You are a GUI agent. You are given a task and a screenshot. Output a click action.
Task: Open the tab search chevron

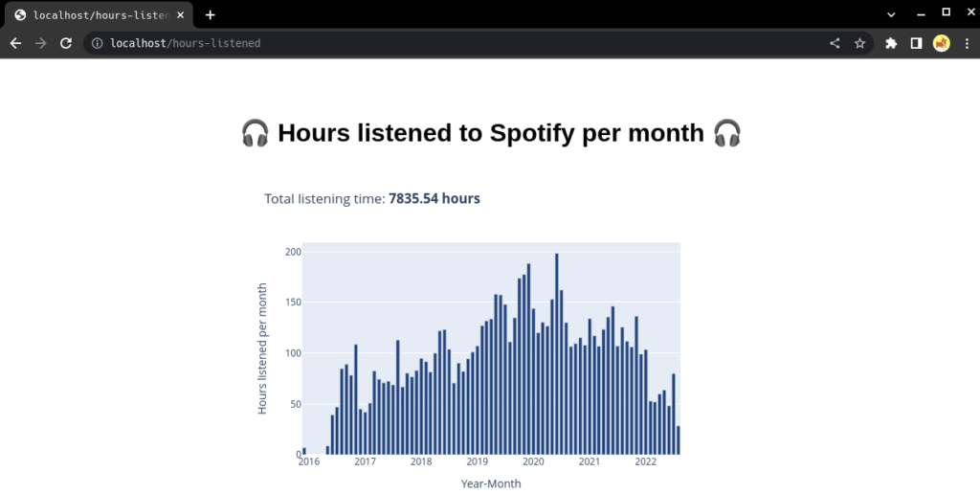tap(891, 14)
